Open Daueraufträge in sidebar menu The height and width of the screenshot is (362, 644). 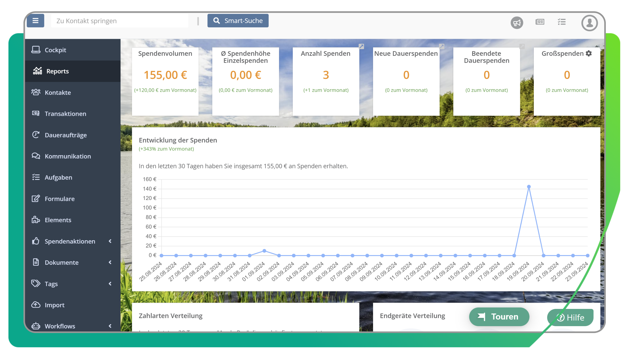click(x=66, y=135)
